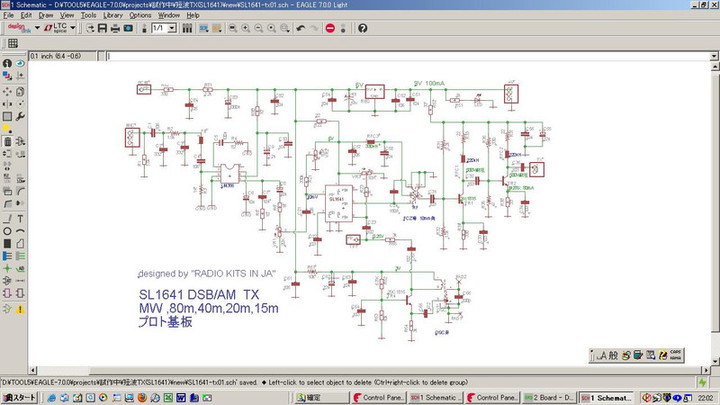Open the Options menu
Screen dimensions: 720x405
coord(140,16)
